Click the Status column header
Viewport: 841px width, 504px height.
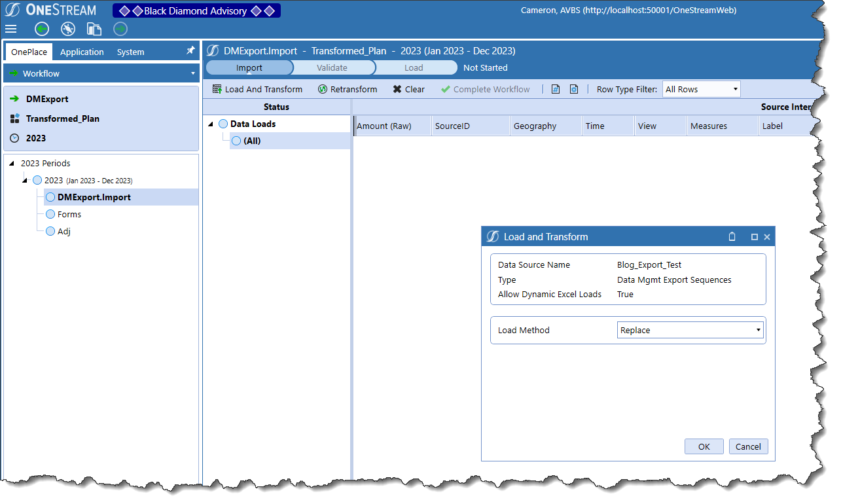point(276,107)
